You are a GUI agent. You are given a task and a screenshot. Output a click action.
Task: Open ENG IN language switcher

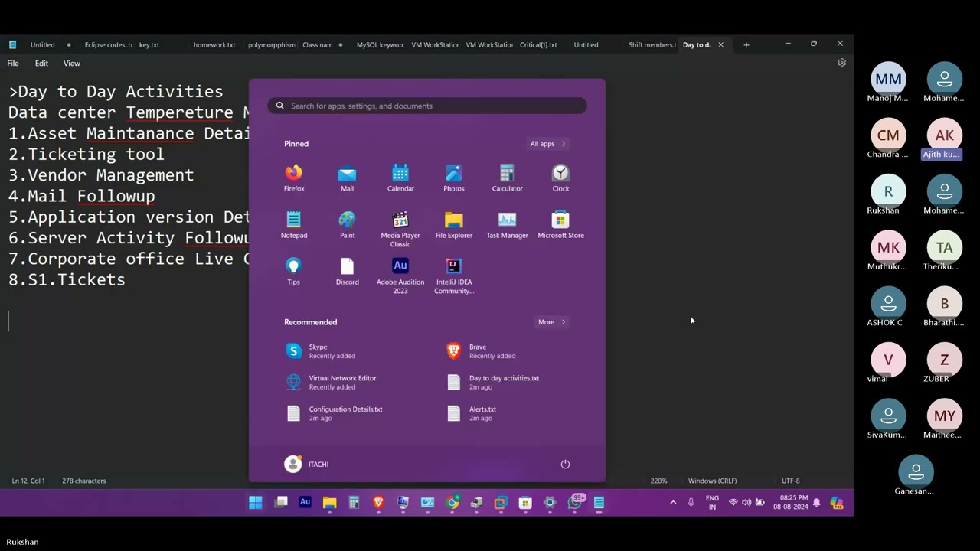tap(712, 503)
